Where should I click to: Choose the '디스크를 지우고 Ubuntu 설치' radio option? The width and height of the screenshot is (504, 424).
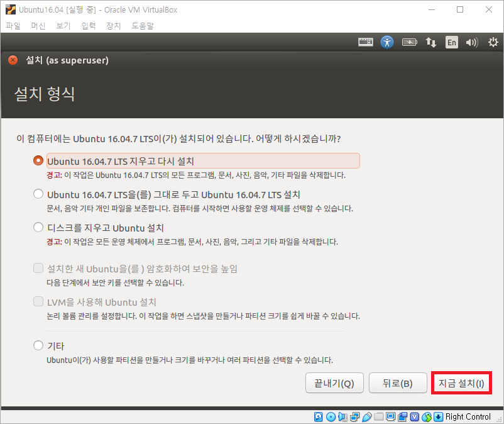coord(38,227)
